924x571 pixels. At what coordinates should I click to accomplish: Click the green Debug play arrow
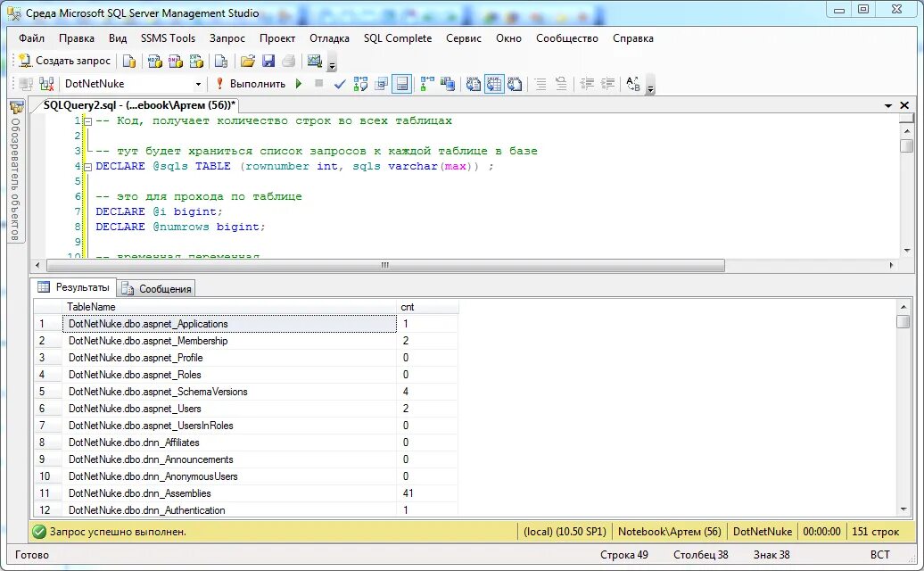point(299,84)
